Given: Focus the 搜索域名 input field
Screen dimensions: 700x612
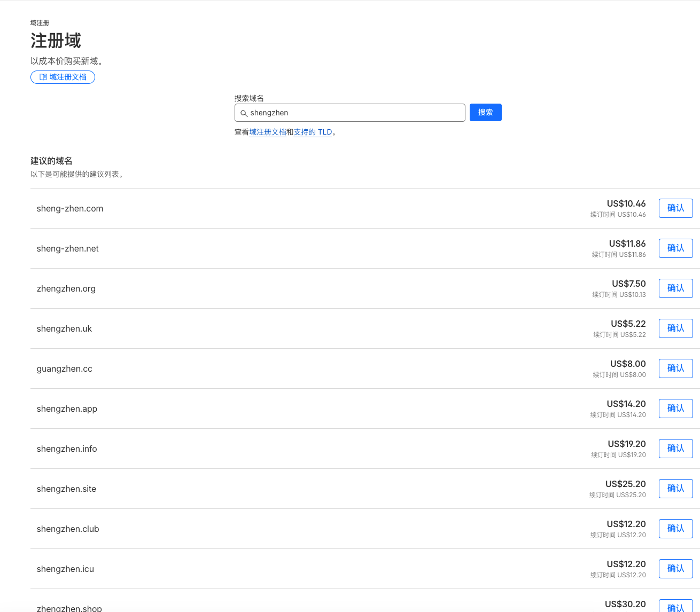Looking at the screenshot, I should point(353,113).
